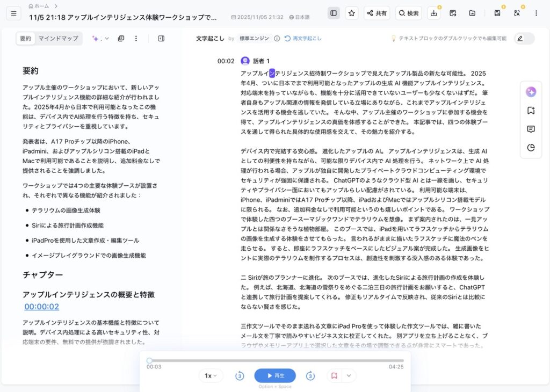
Task: Click the audio progress slider handle
Action: pos(150,360)
